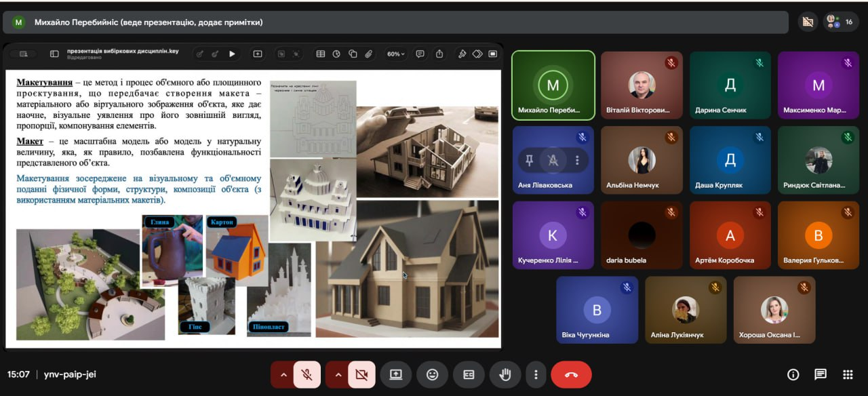Image resolution: width=868 pixels, height=396 pixels.
Task: Leave the call with red hang-up button
Action: 571,374
